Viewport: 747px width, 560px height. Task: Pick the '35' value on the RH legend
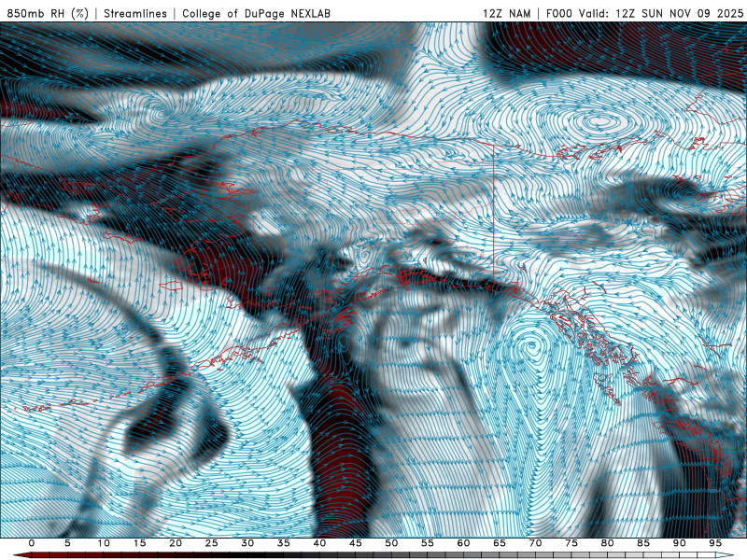[x=284, y=543]
